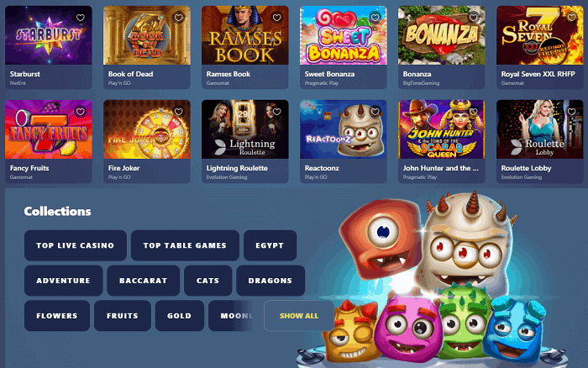The width and height of the screenshot is (588, 368).
Task: Select the Egypt collection tag
Action: 270,245
